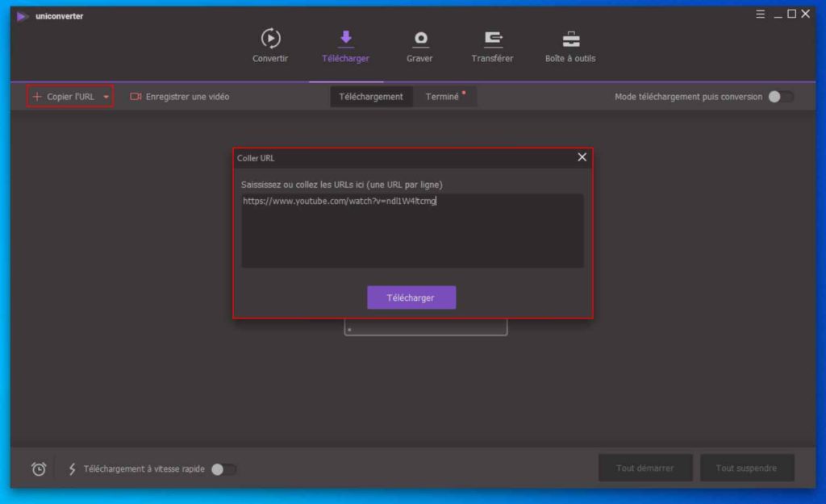Switch to the Terminé tab
This screenshot has width=826, height=504.
pyautogui.click(x=444, y=97)
